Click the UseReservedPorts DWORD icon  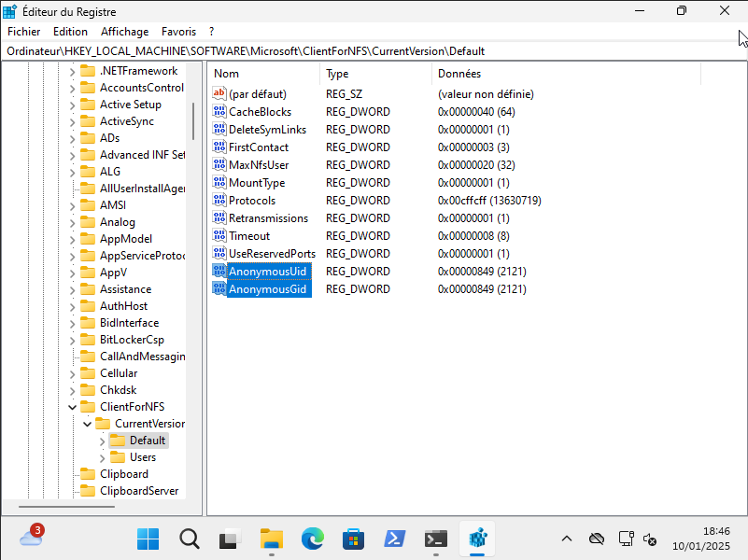coord(219,253)
